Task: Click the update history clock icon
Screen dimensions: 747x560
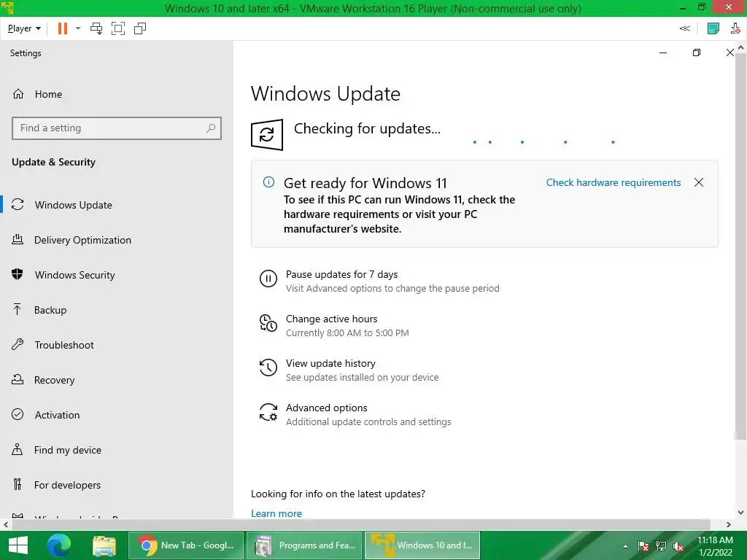Action: pyautogui.click(x=268, y=367)
